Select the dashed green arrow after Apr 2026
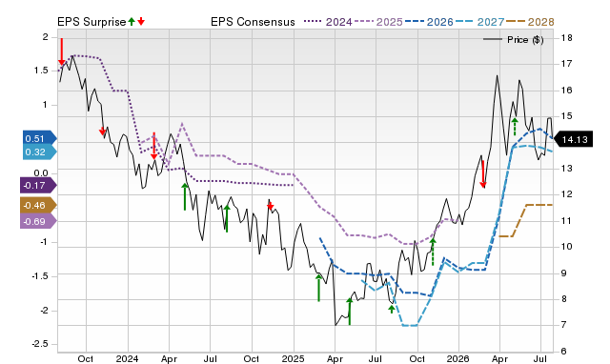Image resolution: width=610 pixels, height=364 pixels. (x=515, y=127)
